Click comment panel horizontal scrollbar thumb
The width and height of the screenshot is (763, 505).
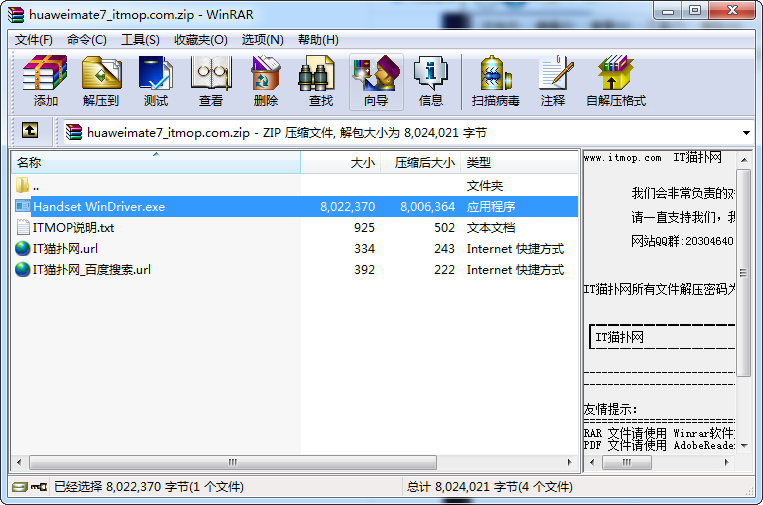pos(627,462)
